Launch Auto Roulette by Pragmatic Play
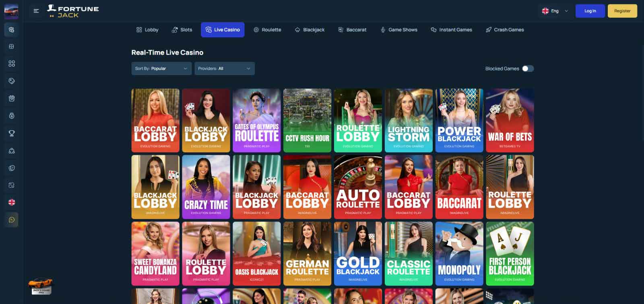This screenshot has height=304, width=644. 358,187
